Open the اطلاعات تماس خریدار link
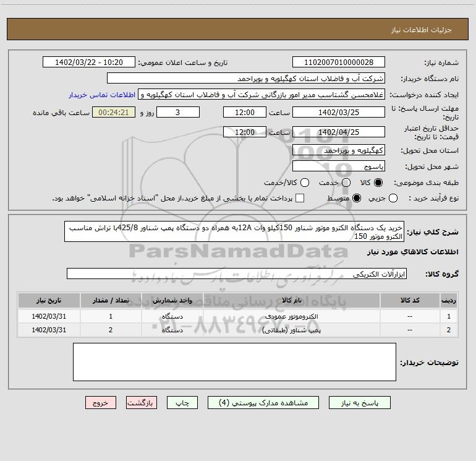The image size is (476, 461). [x=102, y=95]
